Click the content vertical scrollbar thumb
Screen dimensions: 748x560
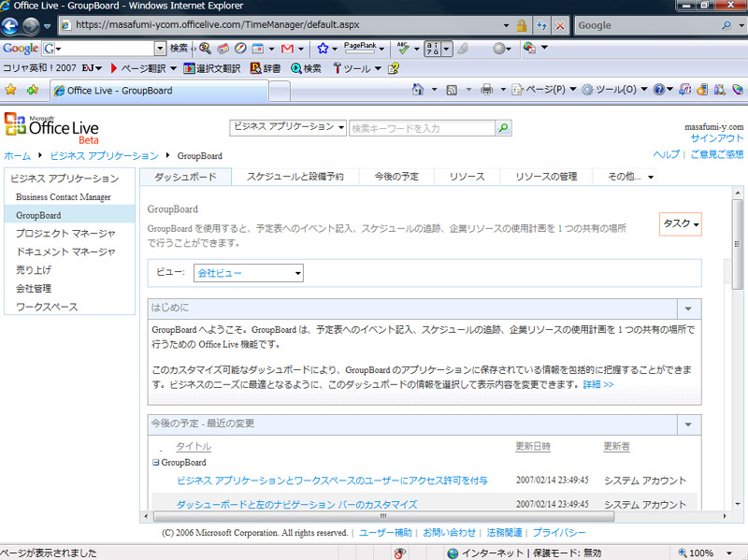tap(738, 244)
